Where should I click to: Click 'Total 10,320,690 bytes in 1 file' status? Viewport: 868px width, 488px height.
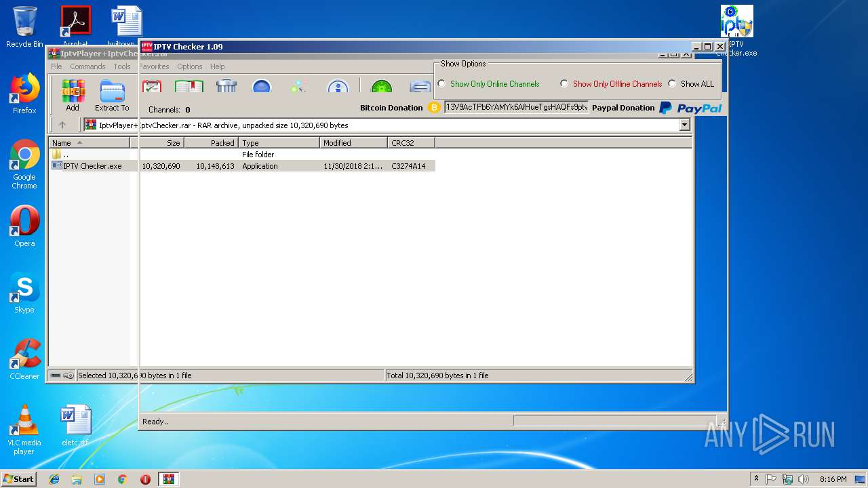click(x=437, y=375)
